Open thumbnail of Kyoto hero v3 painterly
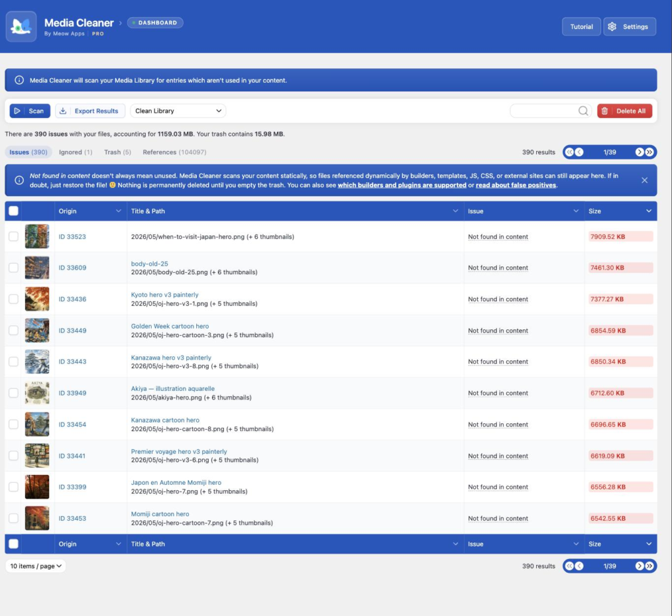This screenshot has width=672, height=616. (37, 299)
